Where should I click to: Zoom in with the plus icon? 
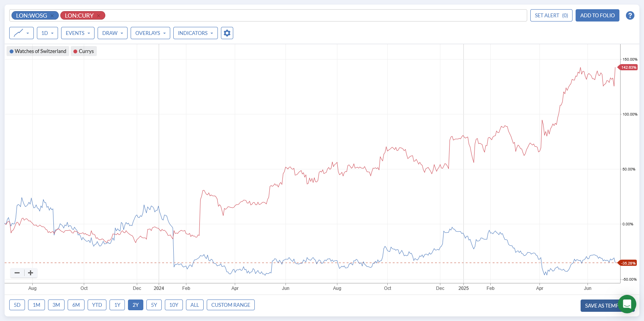(x=31, y=273)
